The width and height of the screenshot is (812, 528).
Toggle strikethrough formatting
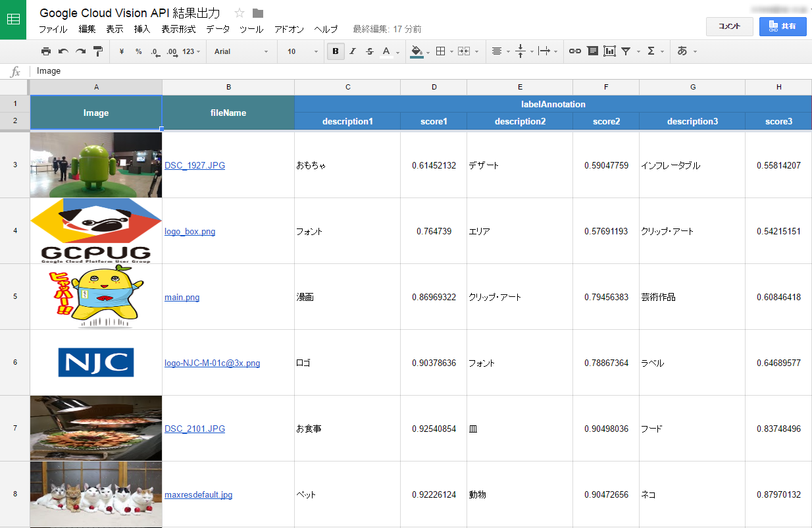pyautogui.click(x=369, y=51)
